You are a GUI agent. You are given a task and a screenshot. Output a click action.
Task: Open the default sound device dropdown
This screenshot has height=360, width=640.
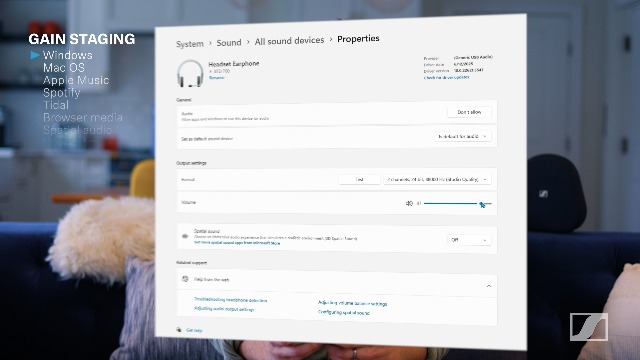462,136
